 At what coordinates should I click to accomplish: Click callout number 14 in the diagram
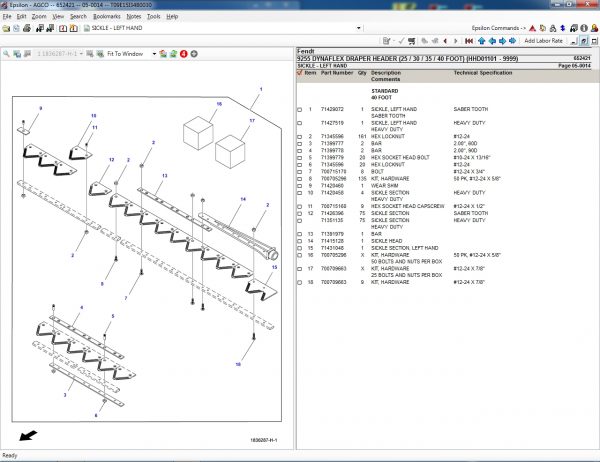243,199
